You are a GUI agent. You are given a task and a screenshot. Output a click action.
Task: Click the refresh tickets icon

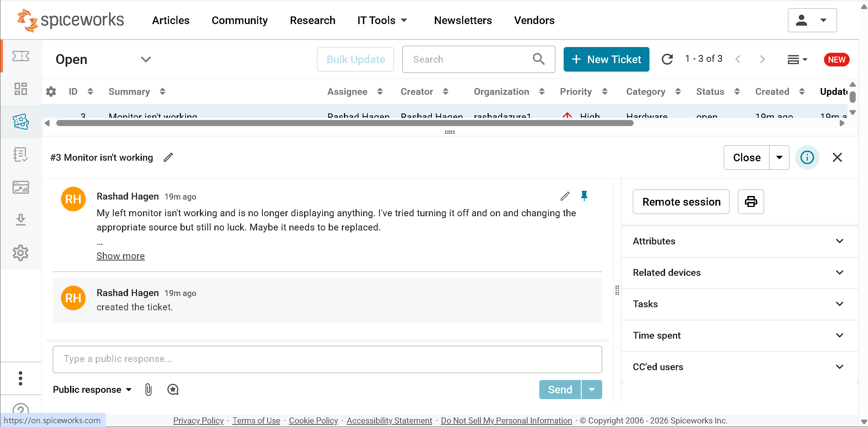tap(667, 59)
